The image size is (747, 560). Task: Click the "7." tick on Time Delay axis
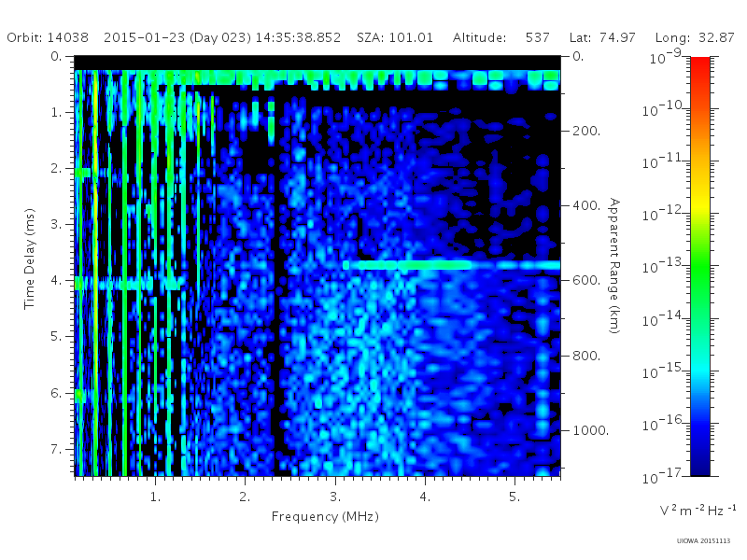point(56,449)
